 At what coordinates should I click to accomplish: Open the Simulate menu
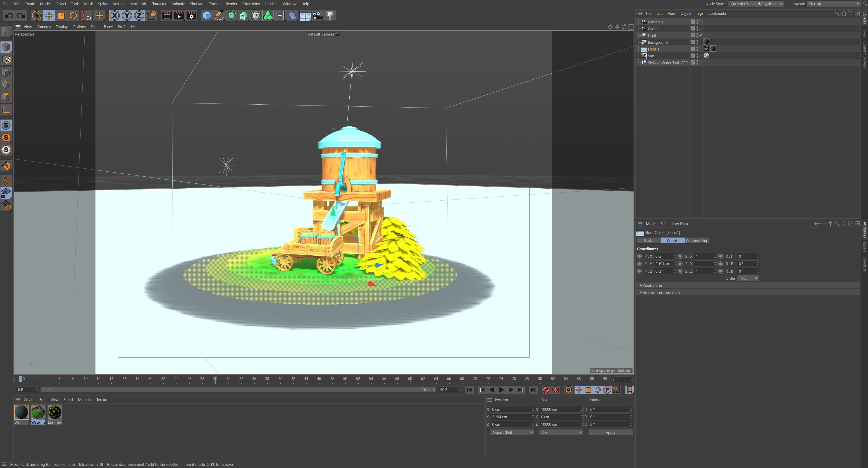pos(197,4)
